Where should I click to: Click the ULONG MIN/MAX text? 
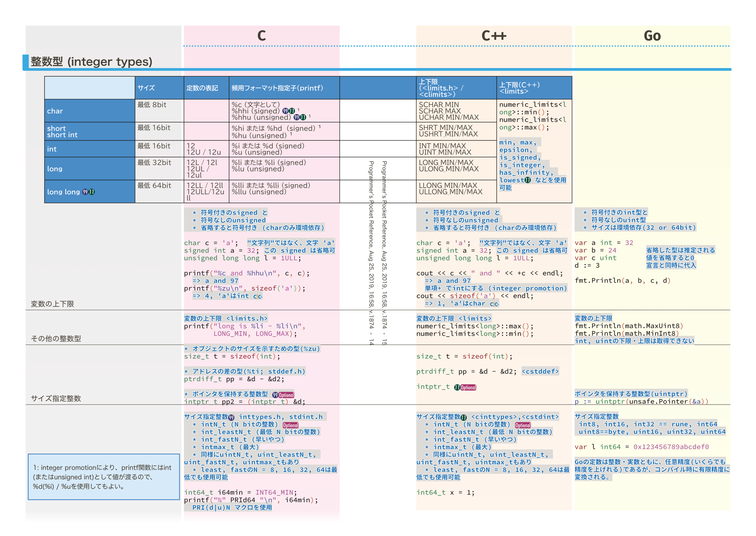tap(448, 169)
